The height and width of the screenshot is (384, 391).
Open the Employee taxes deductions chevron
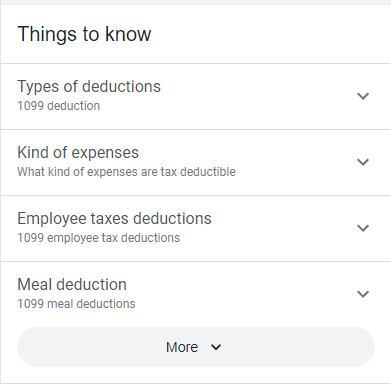pos(363,228)
